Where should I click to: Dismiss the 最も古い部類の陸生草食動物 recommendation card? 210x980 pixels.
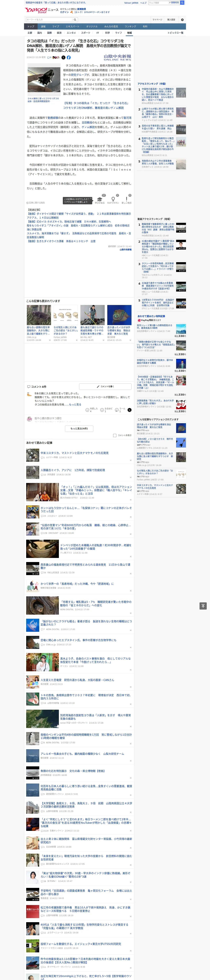point(50,340)
